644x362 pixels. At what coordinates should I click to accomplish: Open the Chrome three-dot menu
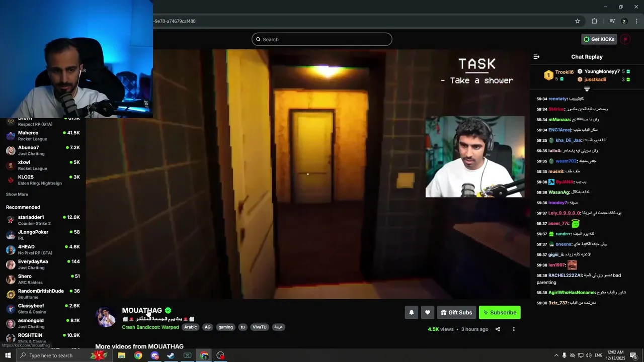[x=637, y=21]
